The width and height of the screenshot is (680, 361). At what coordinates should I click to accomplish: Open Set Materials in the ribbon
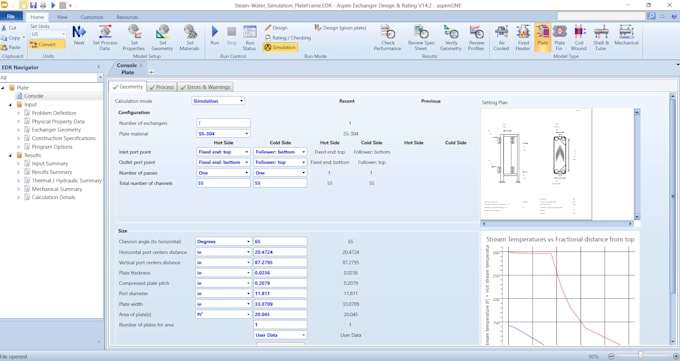pyautogui.click(x=190, y=37)
